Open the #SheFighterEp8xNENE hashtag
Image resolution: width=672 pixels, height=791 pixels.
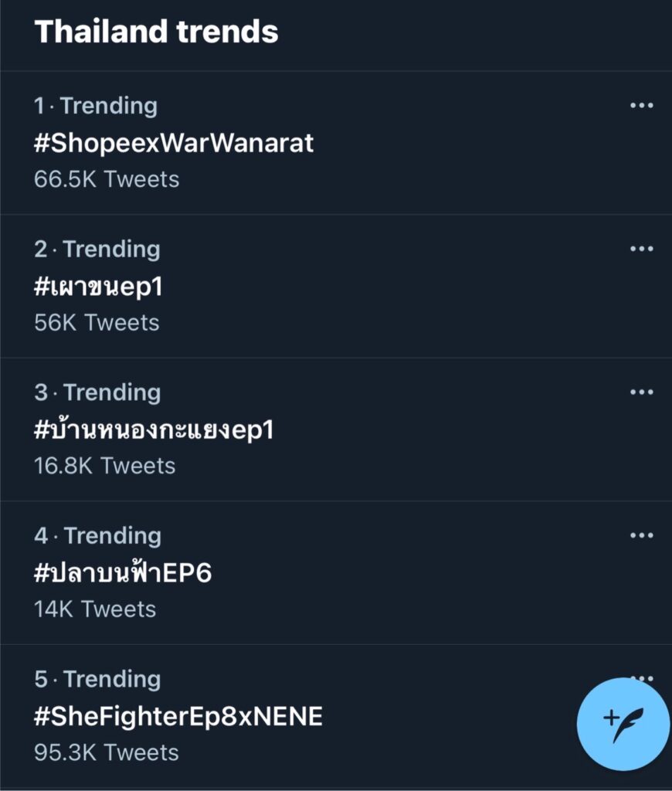(178, 717)
